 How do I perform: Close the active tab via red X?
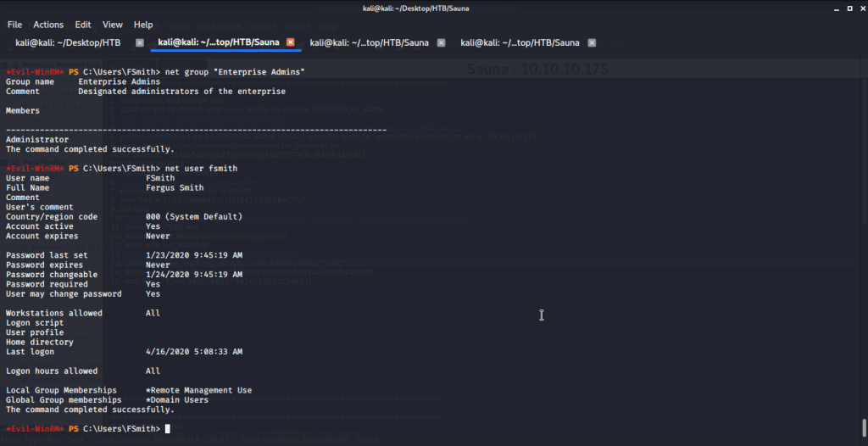click(x=290, y=42)
